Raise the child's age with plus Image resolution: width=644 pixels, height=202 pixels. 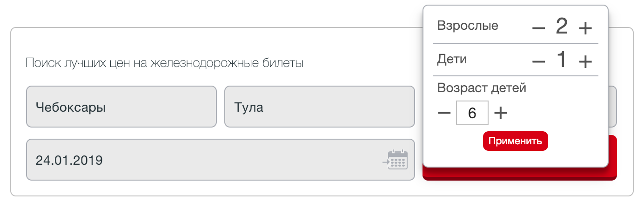point(500,113)
